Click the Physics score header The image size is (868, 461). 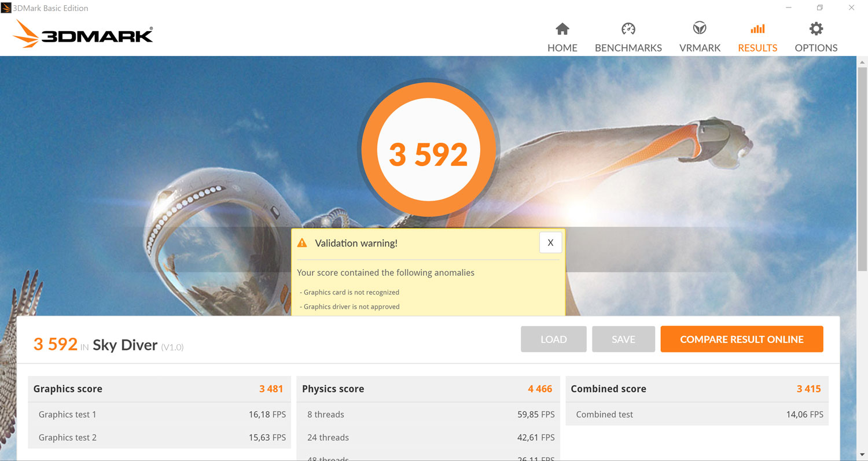428,389
